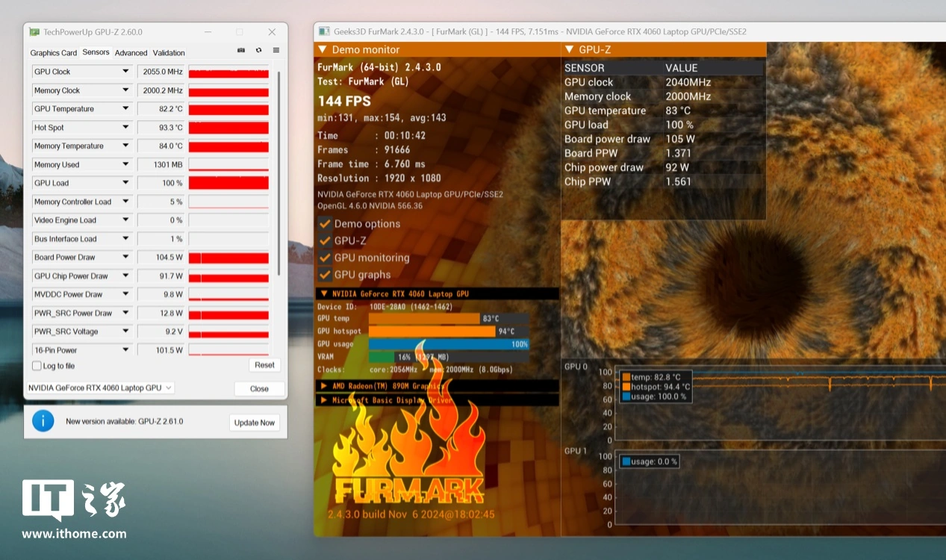Enable the Log to file checkbox
Image resolution: width=946 pixels, height=560 pixels.
click(x=37, y=366)
